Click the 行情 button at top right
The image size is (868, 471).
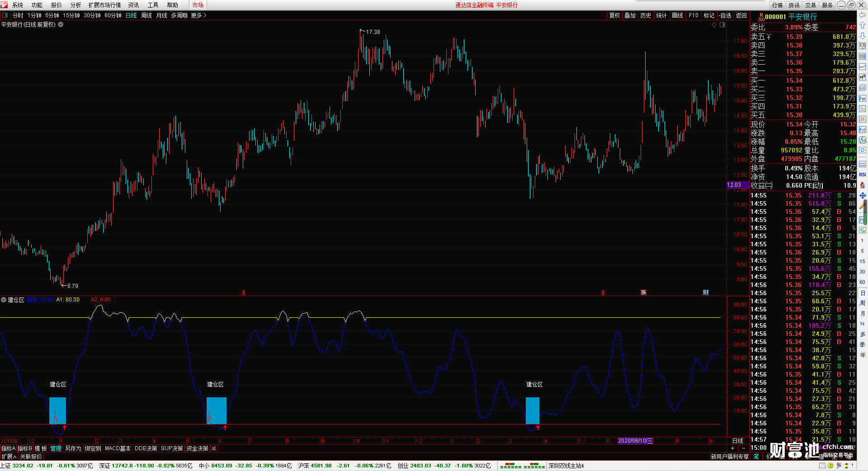point(778,5)
